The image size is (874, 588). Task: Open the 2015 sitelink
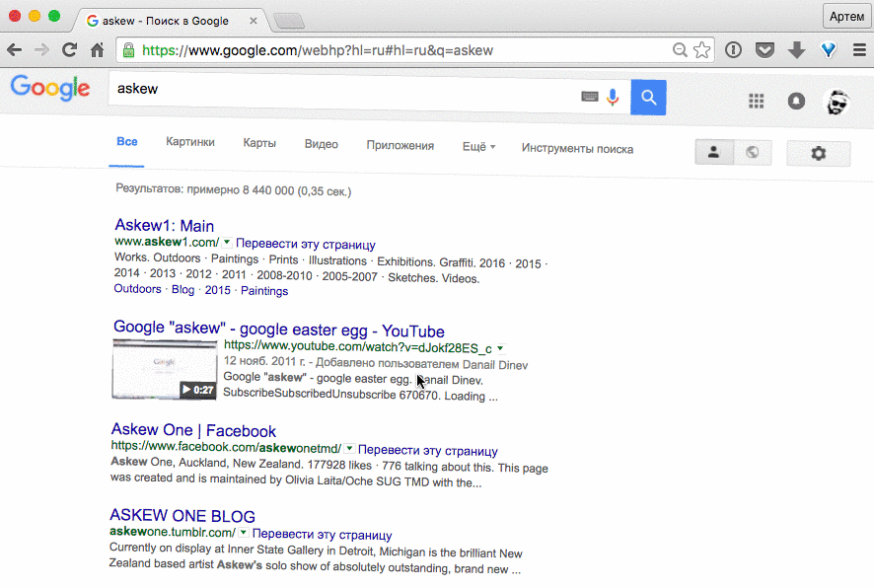tap(217, 290)
